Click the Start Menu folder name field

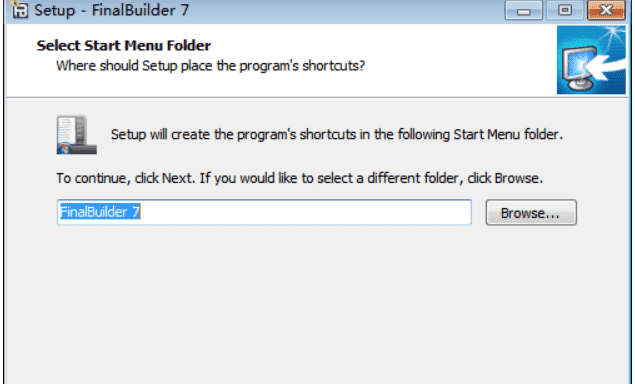pos(264,212)
